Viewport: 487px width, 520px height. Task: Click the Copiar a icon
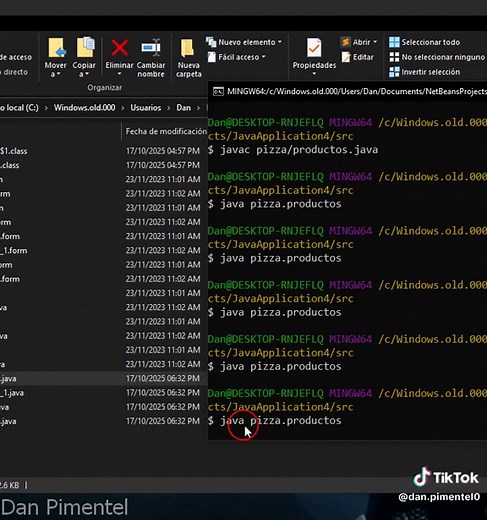85,47
